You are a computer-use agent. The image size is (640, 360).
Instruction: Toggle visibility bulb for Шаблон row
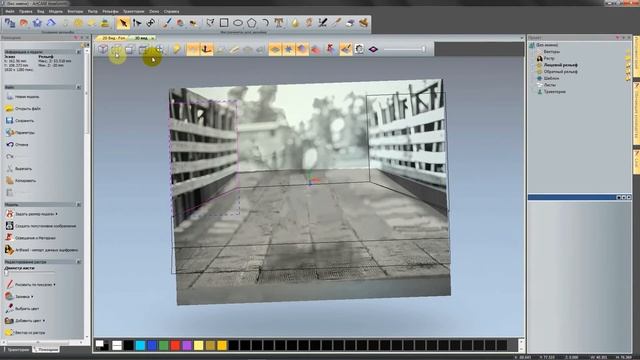coord(627,78)
